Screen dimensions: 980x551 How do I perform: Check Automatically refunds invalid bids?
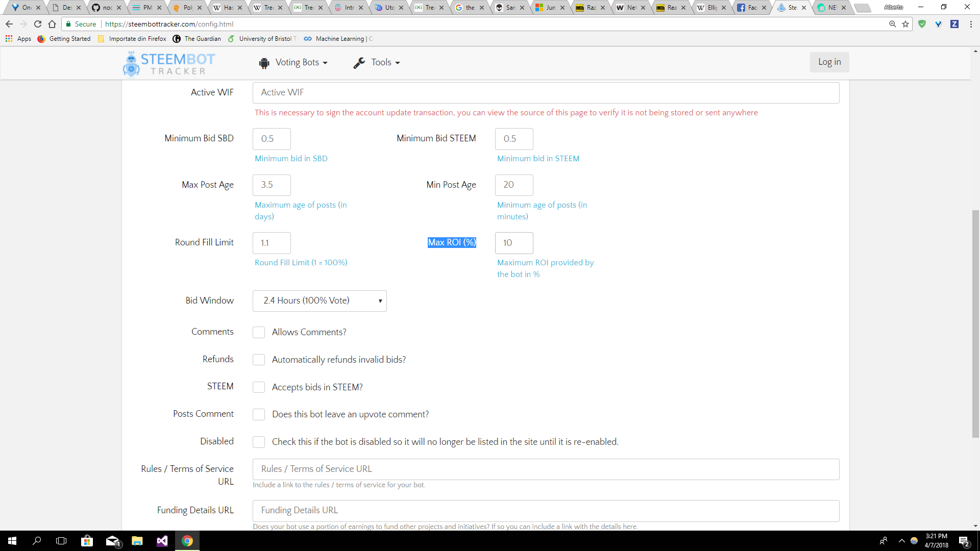point(259,360)
